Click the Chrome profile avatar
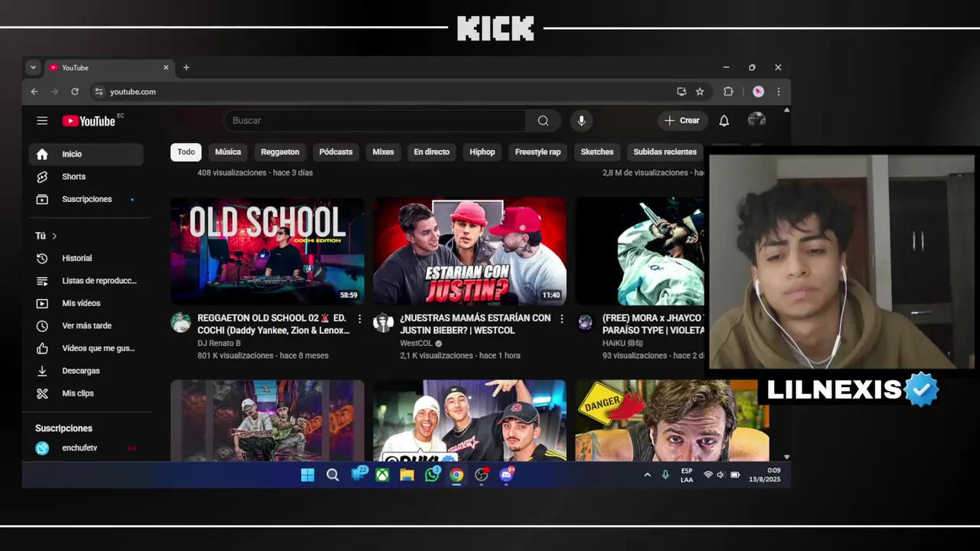The height and width of the screenshot is (551, 980). 758,92
